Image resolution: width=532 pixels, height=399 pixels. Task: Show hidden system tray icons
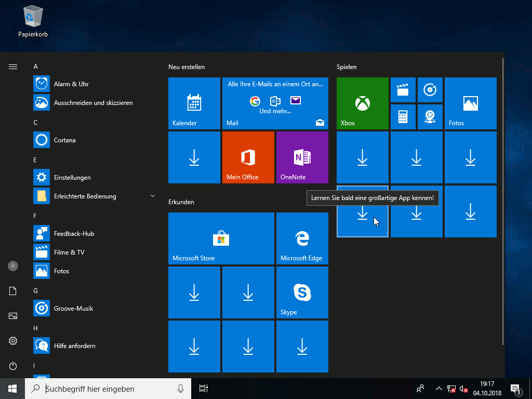click(x=438, y=389)
